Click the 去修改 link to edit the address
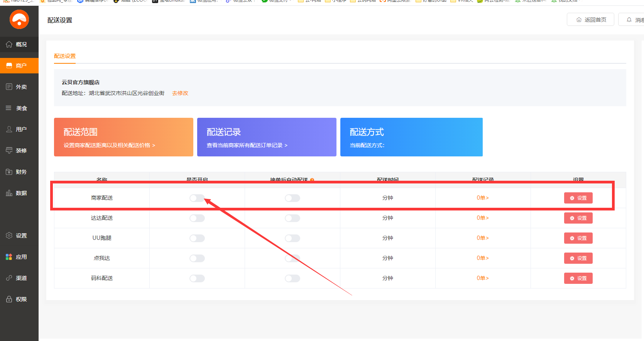644x341 pixels. (x=180, y=93)
